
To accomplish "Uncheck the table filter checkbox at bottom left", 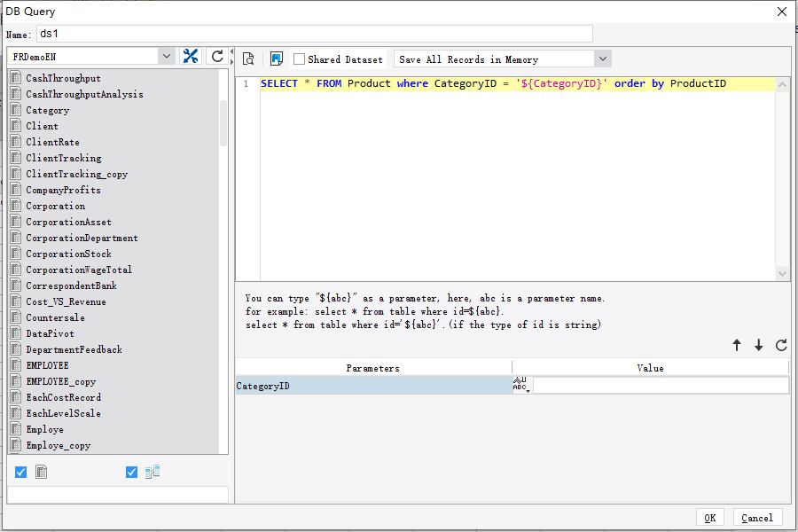I will point(20,472).
